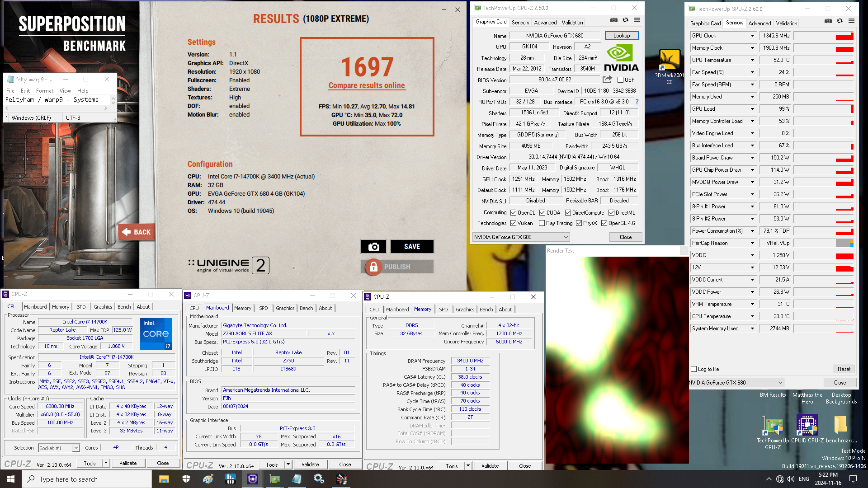Click the GPU Clock sensor graph bar
Viewport: 868px width, 488px height.
tap(824, 36)
